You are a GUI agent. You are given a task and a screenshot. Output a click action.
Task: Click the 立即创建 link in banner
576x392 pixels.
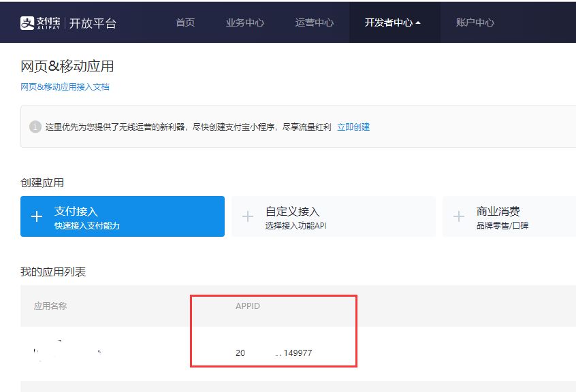coord(353,127)
